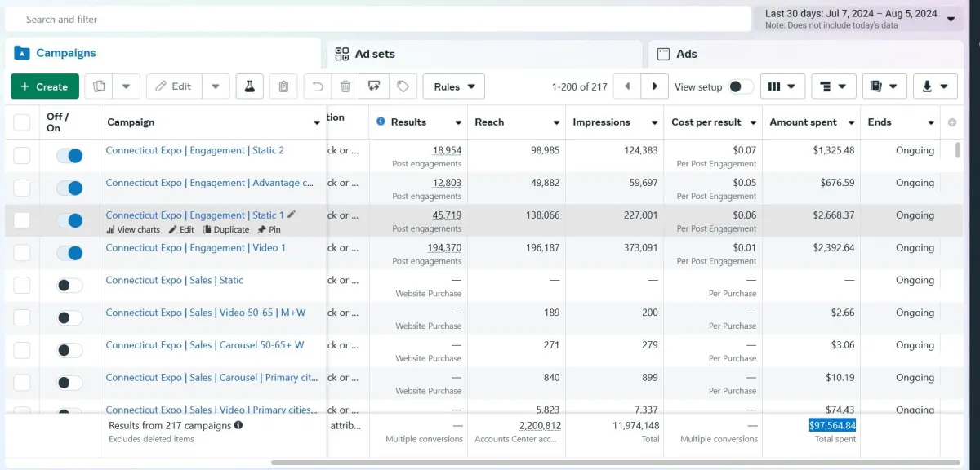Turn off the Engagement Advantage campaign toggle
The height and width of the screenshot is (470, 980).
69,188
